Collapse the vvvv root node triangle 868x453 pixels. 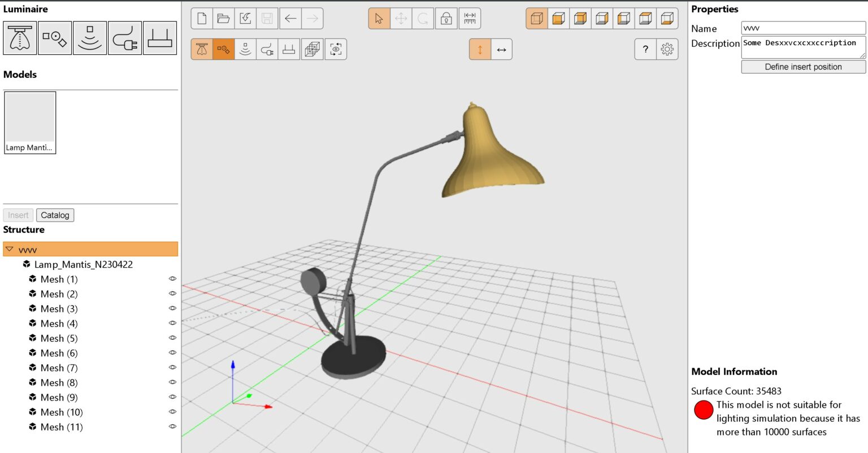pos(10,249)
